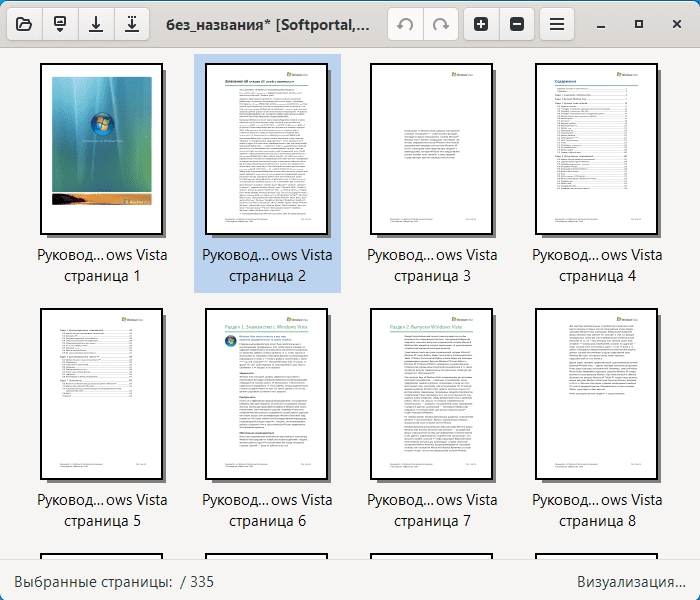Click the import pages toolbar icon
This screenshot has width=700, height=600.
pos(60,24)
